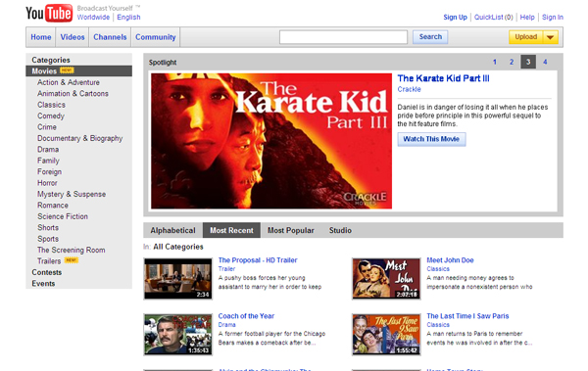Switch to Studio sort tab
588x371 pixels.
[x=340, y=230]
